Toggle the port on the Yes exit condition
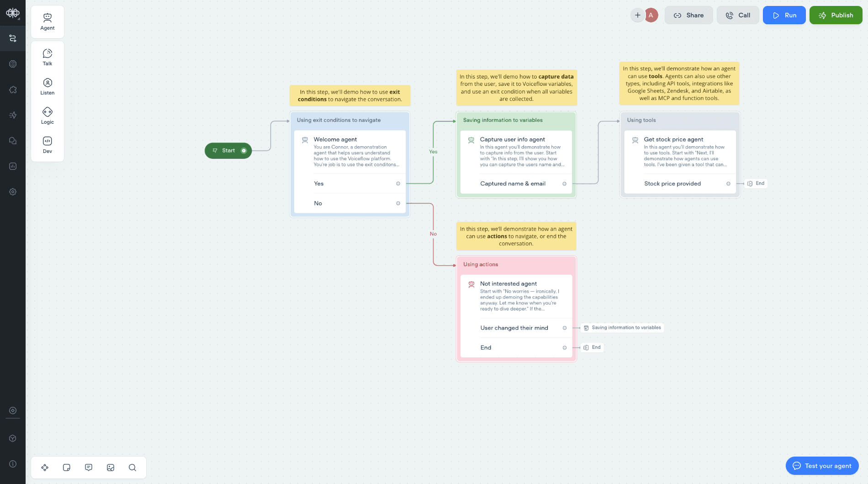This screenshot has height=484, width=868. tap(398, 184)
